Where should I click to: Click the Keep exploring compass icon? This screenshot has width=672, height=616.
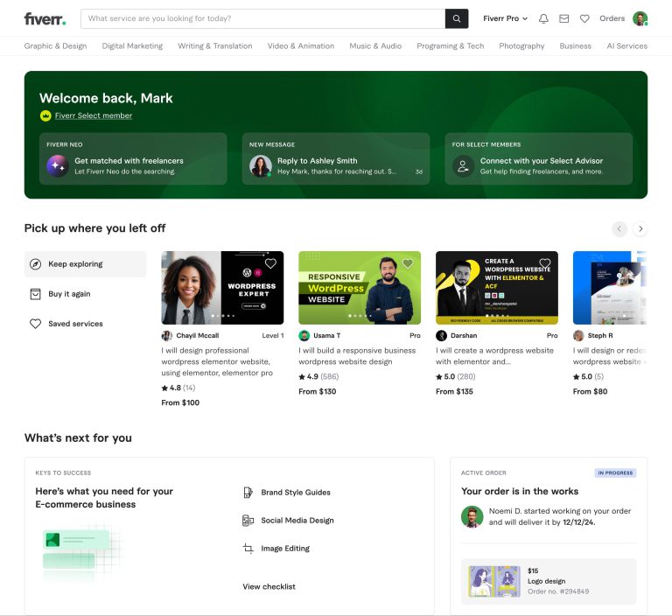36,264
